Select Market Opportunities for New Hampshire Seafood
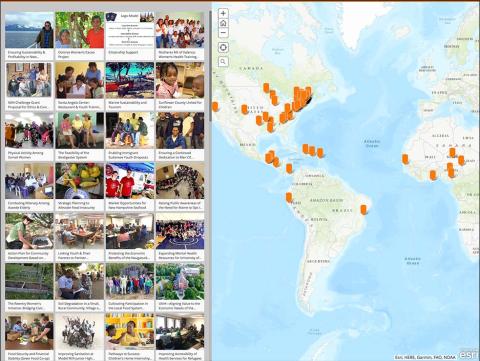The width and height of the screenshot is (480, 361). [130, 187]
